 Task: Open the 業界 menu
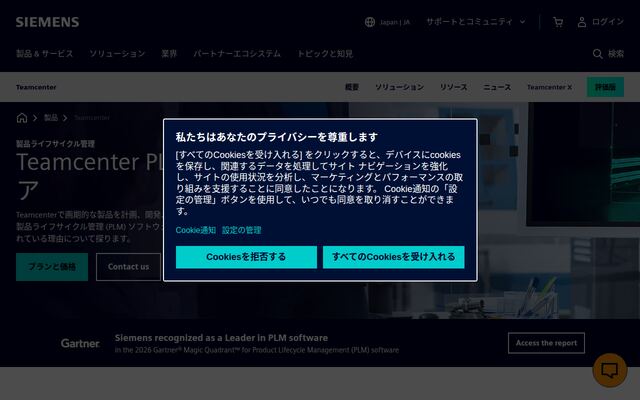(x=169, y=54)
